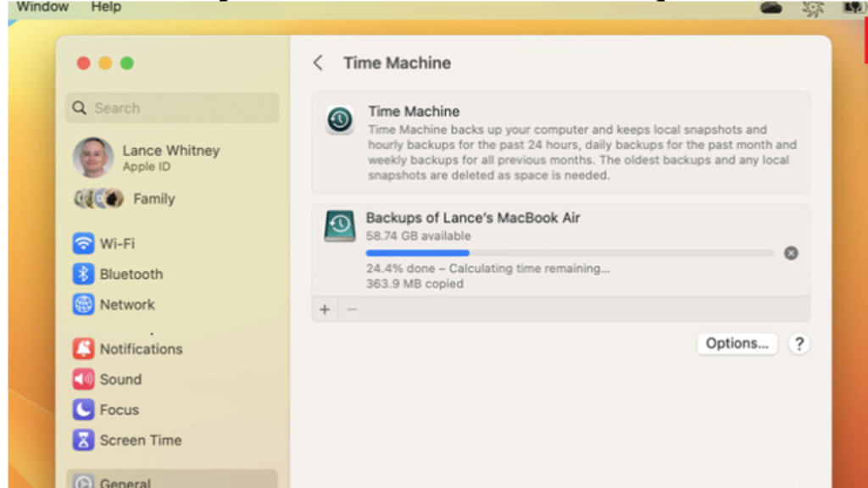The image size is (868, 488).
Task: Stop the backup with the cancel icon
Action: (x=791, y=252)
